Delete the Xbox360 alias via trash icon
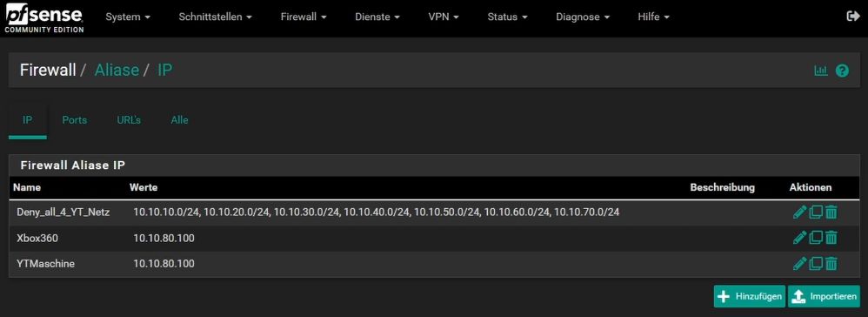The height and width of the screenshot is (317, 868). [x=831, y=238]
